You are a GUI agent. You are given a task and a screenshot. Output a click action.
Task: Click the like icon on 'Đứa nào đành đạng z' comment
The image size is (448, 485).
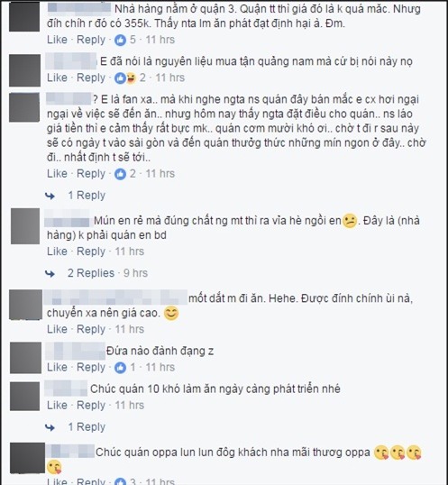coord(120,368)
